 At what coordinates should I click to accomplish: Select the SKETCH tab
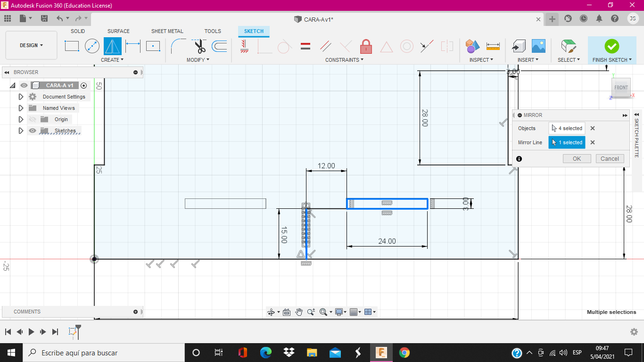pyautogui.click(x=254, y=31)
